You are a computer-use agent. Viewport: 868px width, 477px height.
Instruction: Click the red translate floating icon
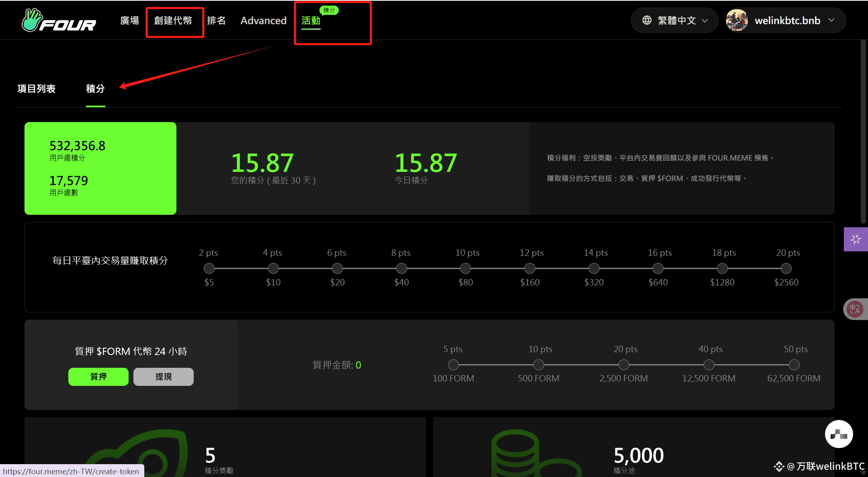coord(855,309)
